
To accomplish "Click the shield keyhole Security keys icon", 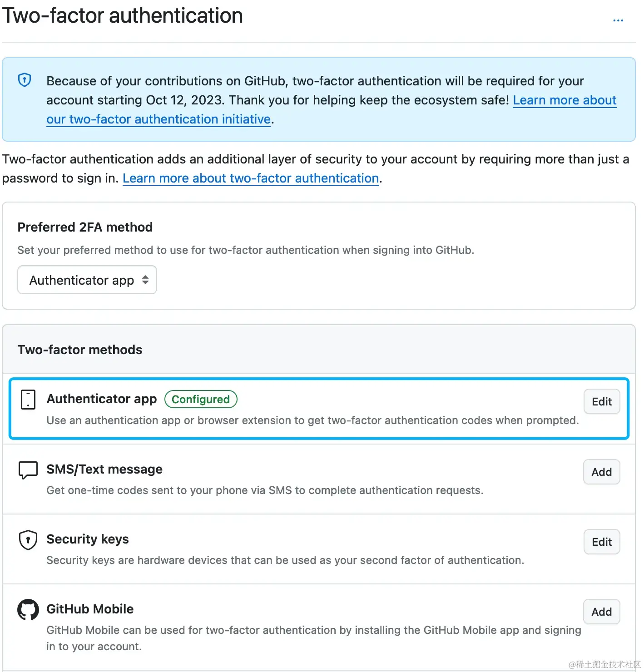I will tap(28, 540).
